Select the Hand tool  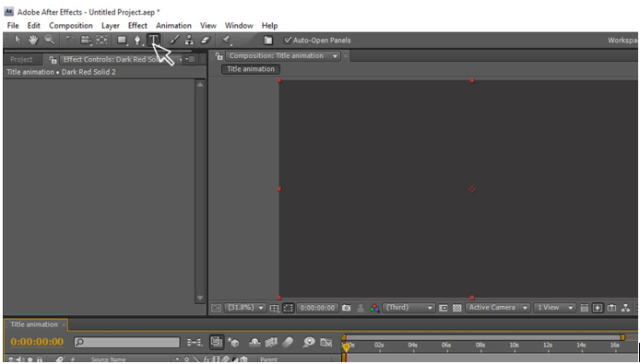point(32,40)
